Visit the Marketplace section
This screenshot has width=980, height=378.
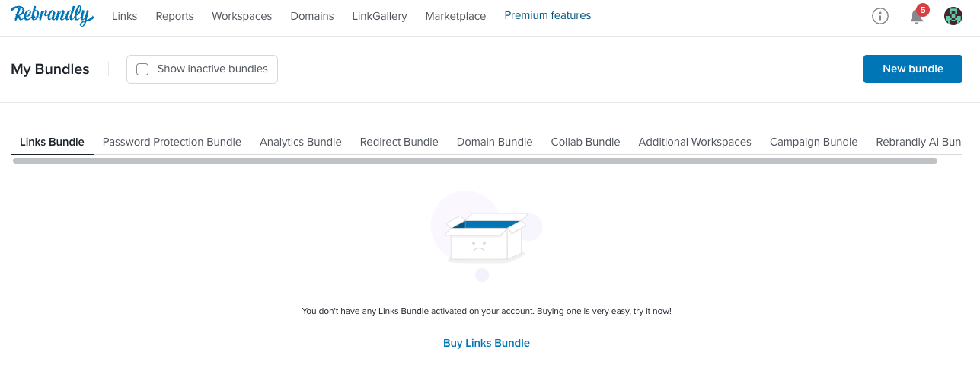click(x=455, y=16)
